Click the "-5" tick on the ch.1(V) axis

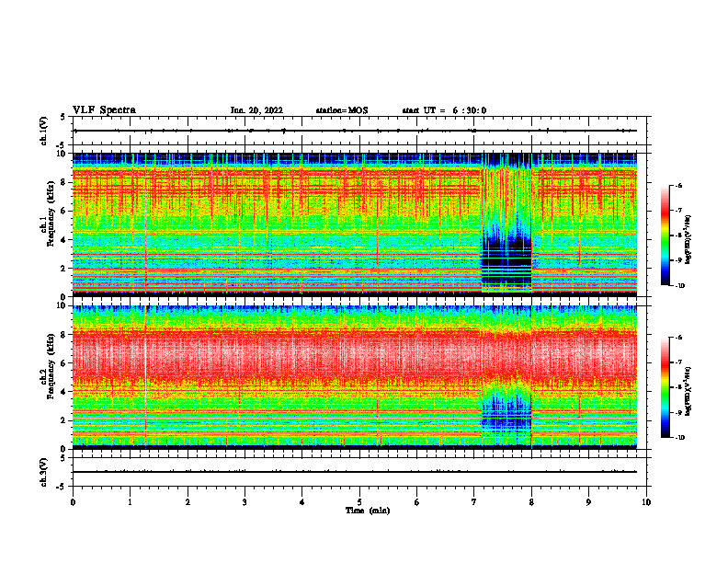(x=62, y=145)
